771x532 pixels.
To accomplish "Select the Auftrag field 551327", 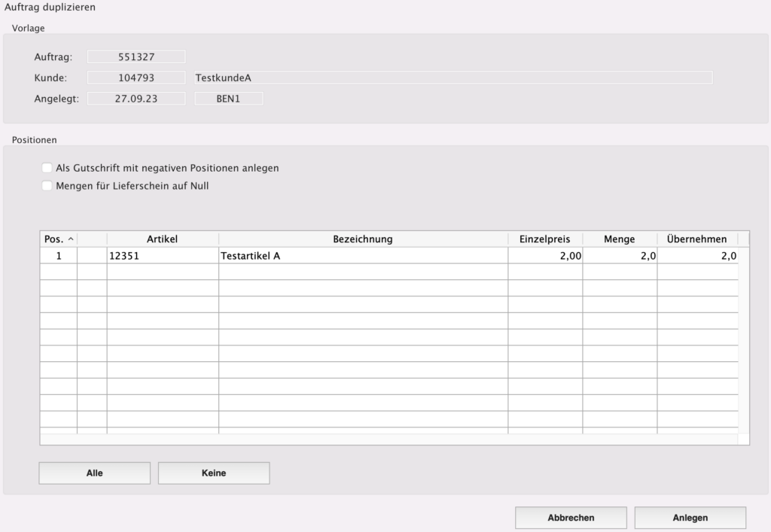I will pos(136,56).
